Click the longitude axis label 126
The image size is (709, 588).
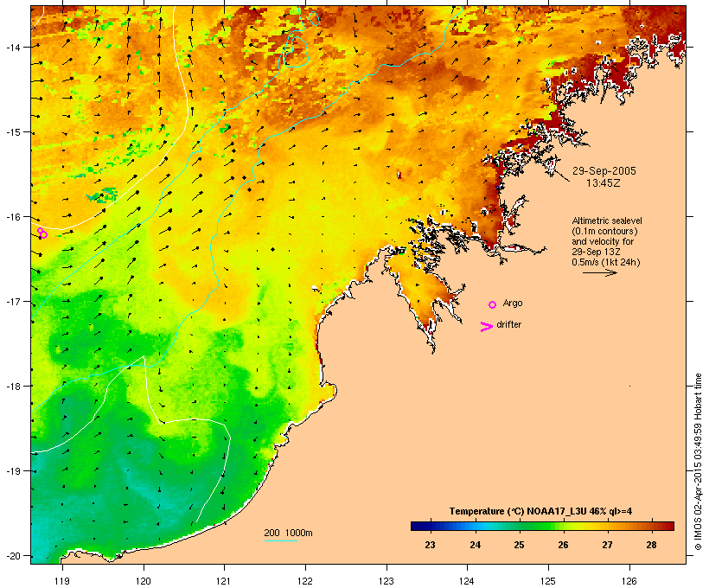click(629, 581)
